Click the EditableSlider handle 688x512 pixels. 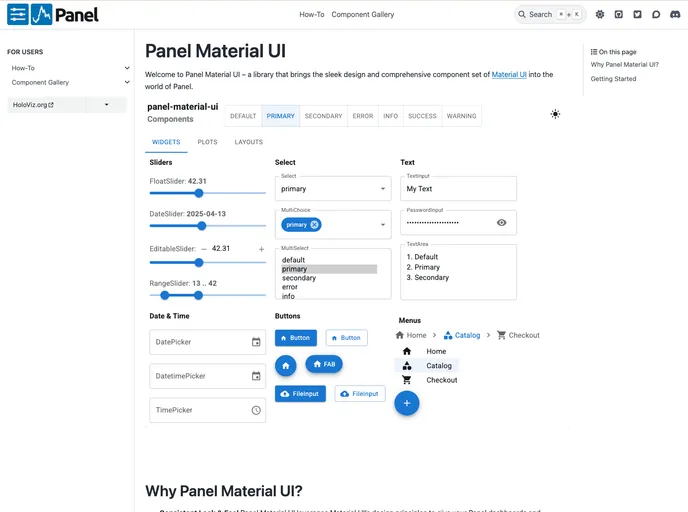click(x=199, y=262)
